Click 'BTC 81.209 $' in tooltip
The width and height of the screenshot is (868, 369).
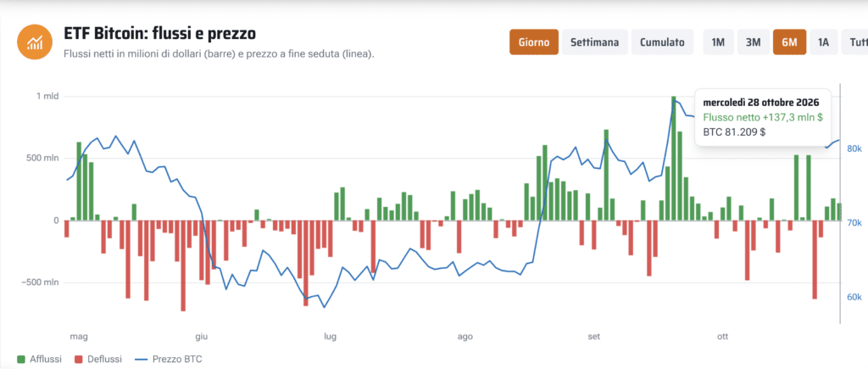point(735,132)
